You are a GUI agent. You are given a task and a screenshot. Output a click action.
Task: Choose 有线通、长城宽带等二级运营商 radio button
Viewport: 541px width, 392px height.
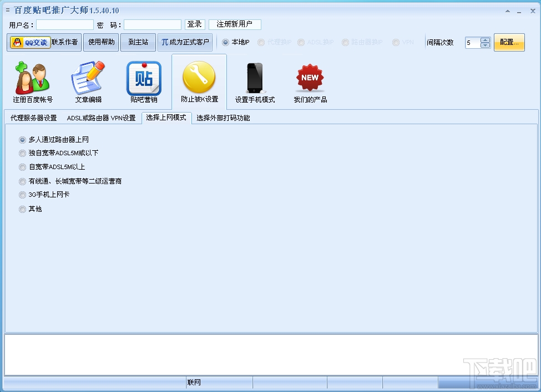[22, 181]
